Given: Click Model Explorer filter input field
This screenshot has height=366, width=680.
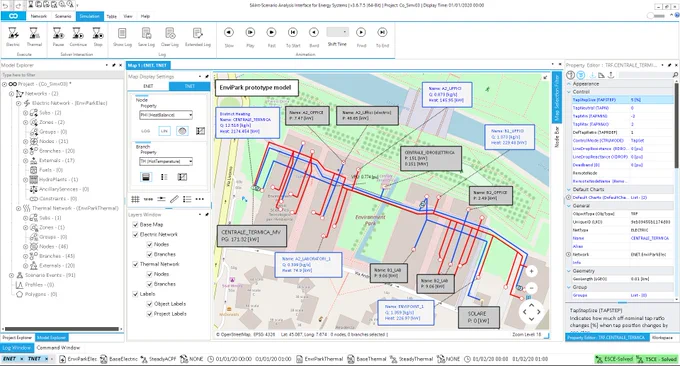Looking at the screenshot, I should pyautogui.click(x=62, y=75).
